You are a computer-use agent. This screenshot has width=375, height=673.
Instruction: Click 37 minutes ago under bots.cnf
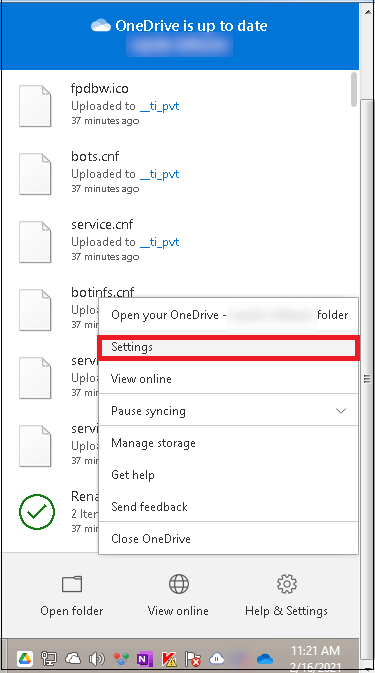[105, 189]
